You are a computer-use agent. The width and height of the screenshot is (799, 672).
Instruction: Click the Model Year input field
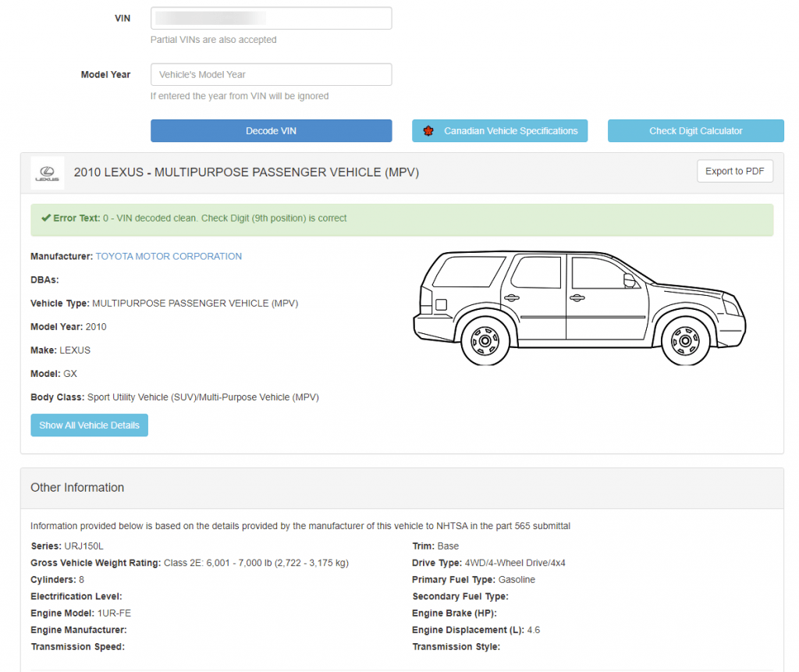click(x=271, y=74)
